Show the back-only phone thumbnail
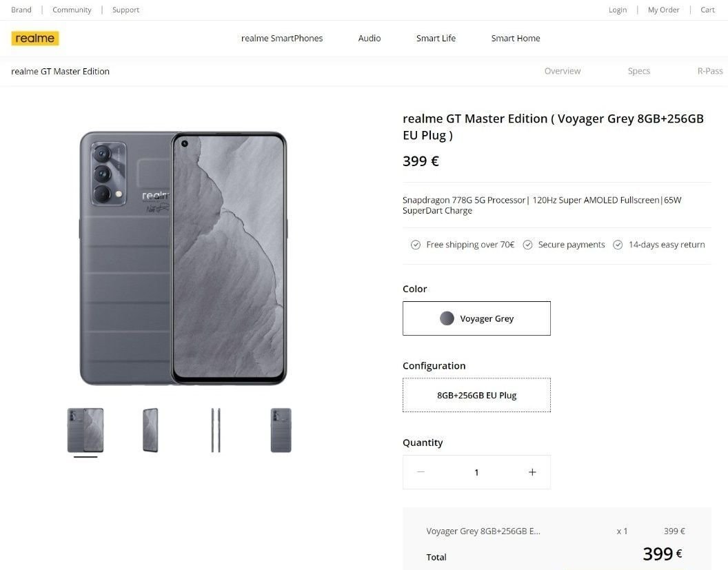This screenshot has height=570, width=728. (x=281, y=430)
